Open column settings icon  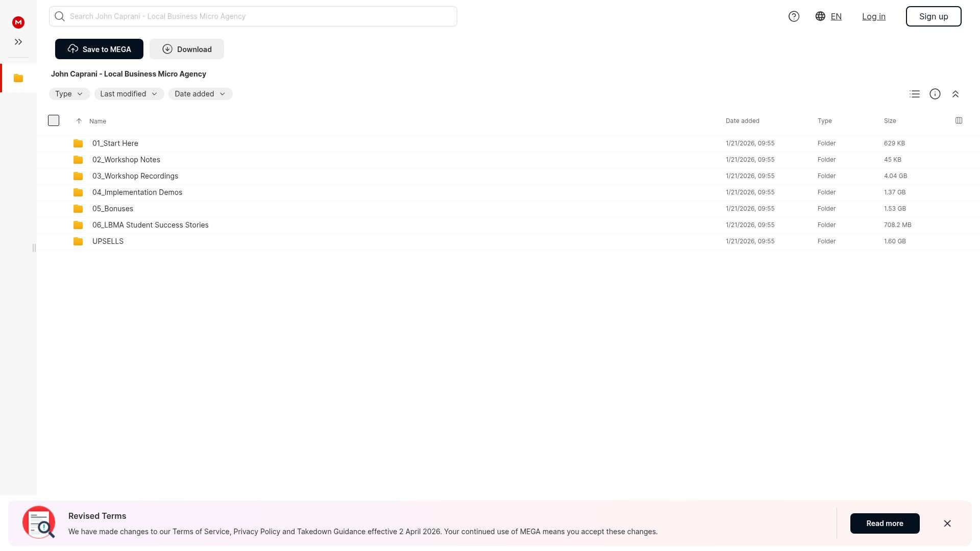(x=959, y=120)
